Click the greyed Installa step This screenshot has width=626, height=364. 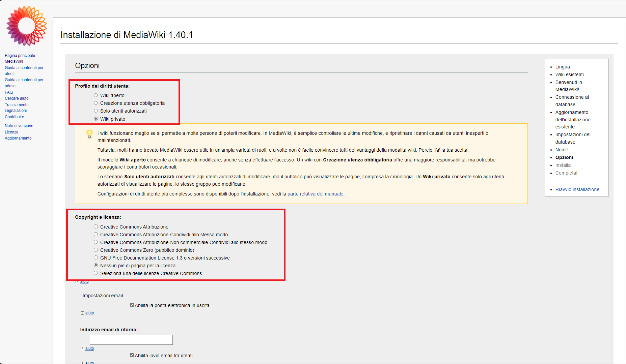click(563, 165)
